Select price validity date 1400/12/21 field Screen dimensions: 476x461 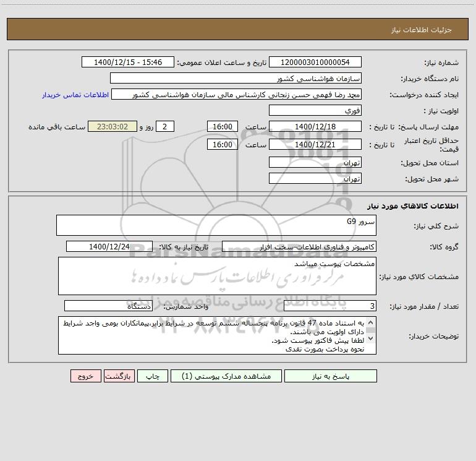coord(315,144)
